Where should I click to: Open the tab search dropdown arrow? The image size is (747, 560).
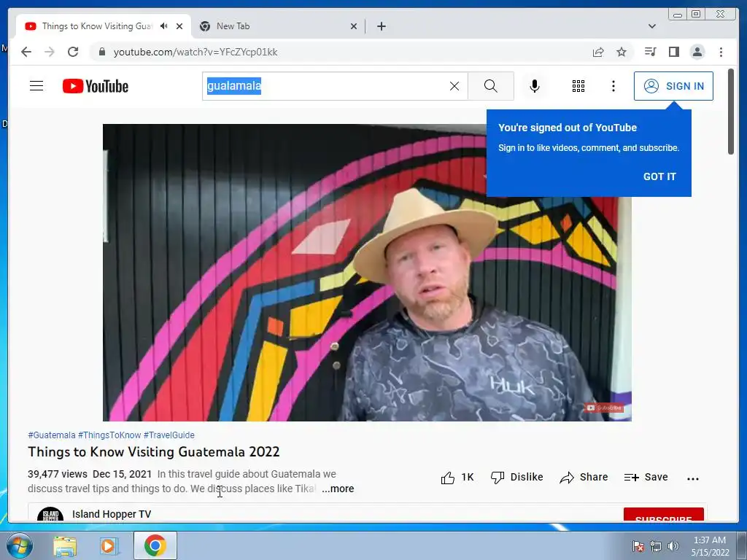[x=652, y=26]
